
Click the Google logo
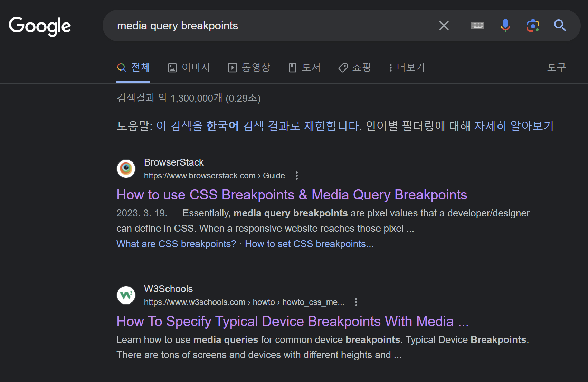(x=40, y=26)
